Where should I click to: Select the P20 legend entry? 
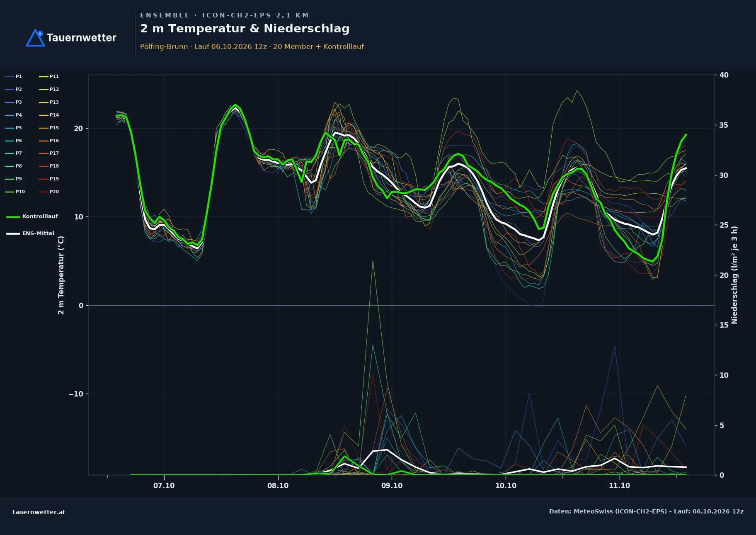[x=49, y=192]
